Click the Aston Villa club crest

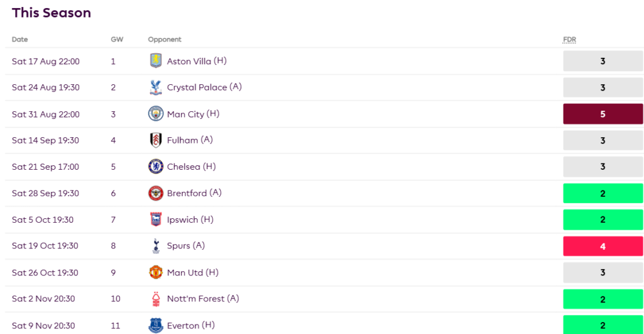[x=155, y=61]
